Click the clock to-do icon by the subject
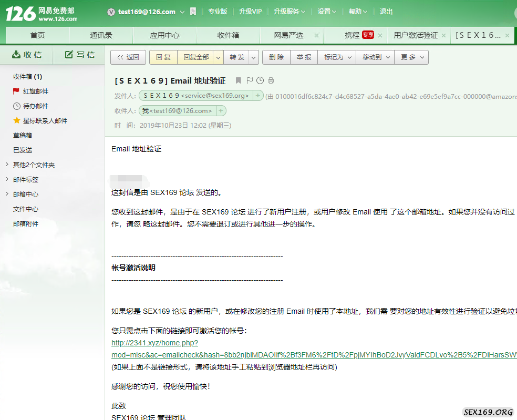This screenshot has width=517, height=420. tap(260, 80)
